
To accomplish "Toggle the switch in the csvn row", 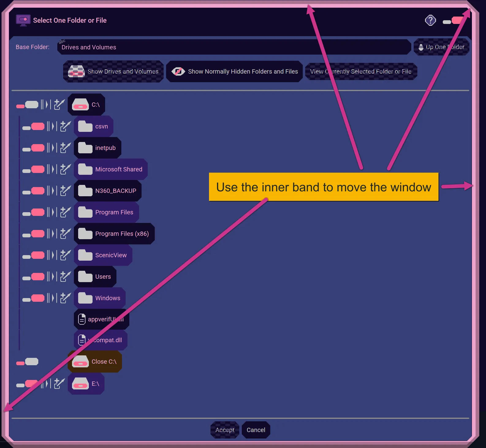I will (x=33, y=126).
